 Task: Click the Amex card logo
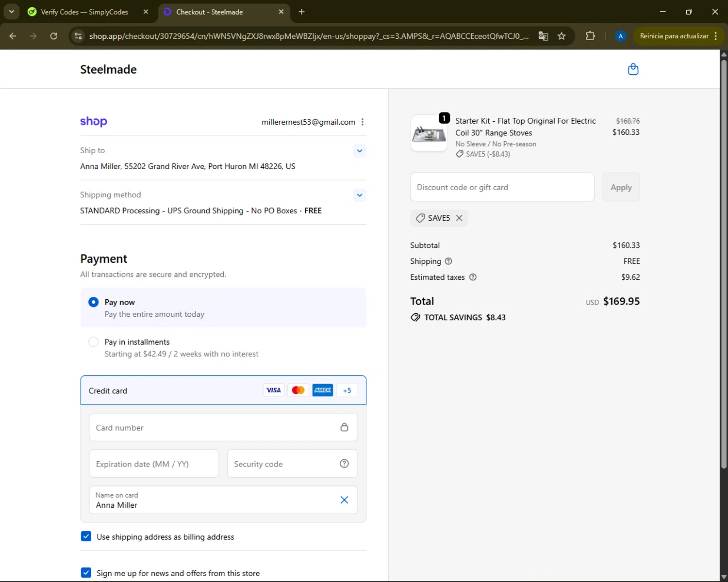tap(323, 390)
